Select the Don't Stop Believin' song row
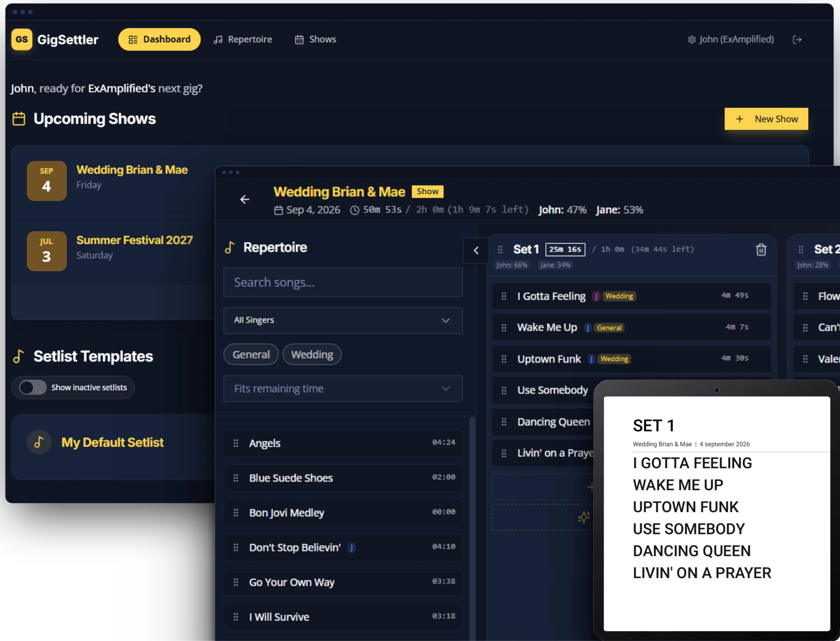Screen dimensions: 840x641 342,548
